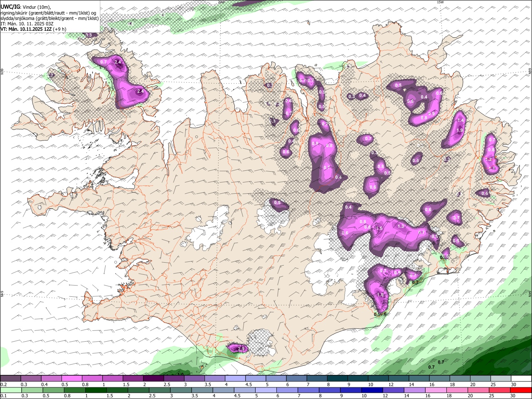This screenshot has height=399, width=532.
Task: Click the '64N' latitude label on right edge
Action: [x=530, y=293]
